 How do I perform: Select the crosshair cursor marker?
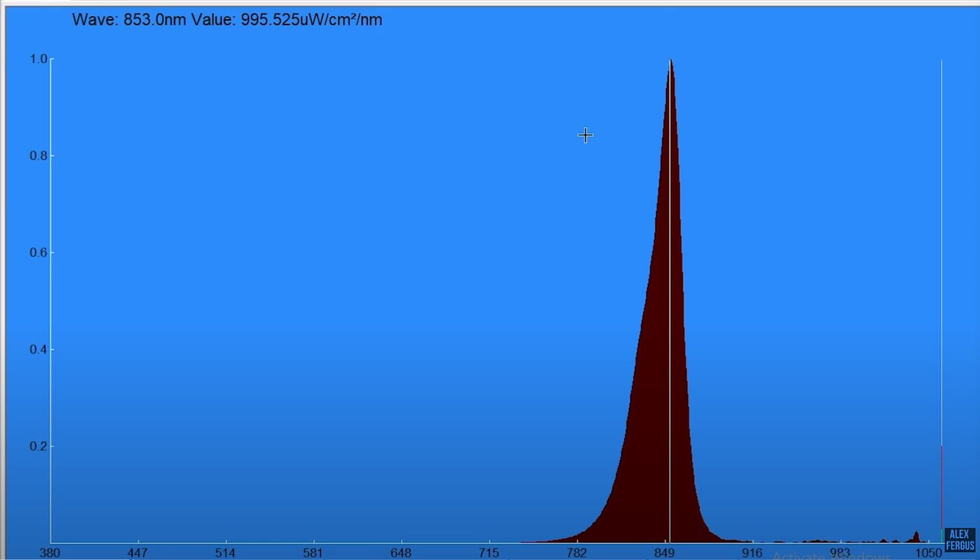(x=585, y=135)
